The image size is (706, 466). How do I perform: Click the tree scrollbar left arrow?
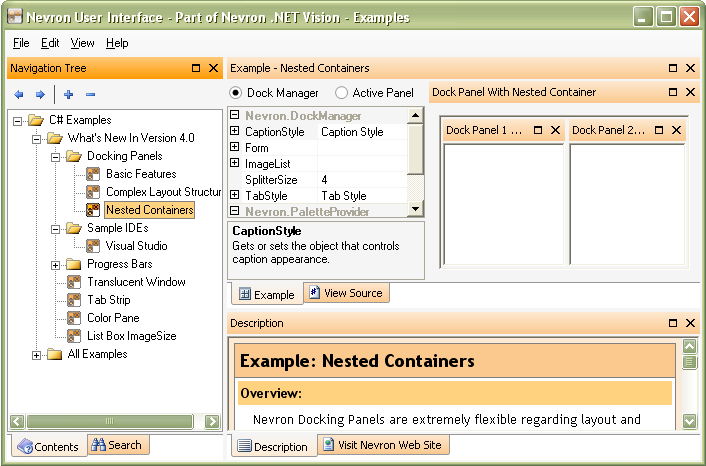[x=17, y=421]
